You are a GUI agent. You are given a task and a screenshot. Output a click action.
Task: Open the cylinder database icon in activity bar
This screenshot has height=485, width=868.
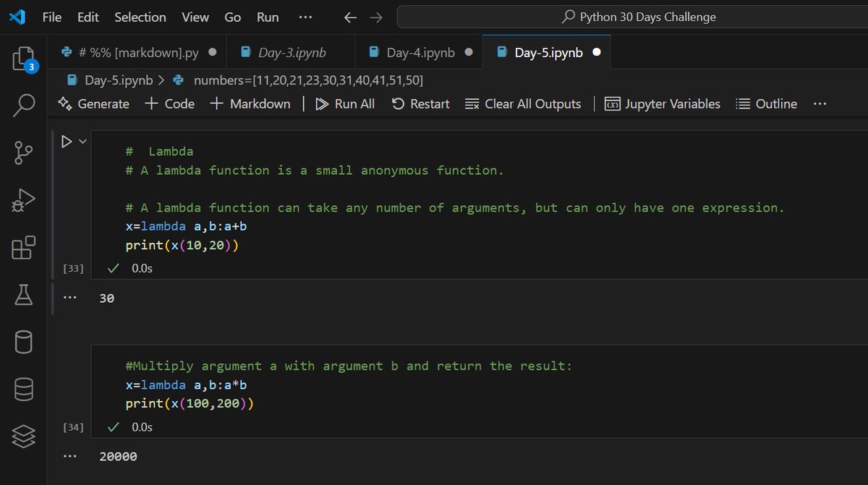[x=23, y=342]
